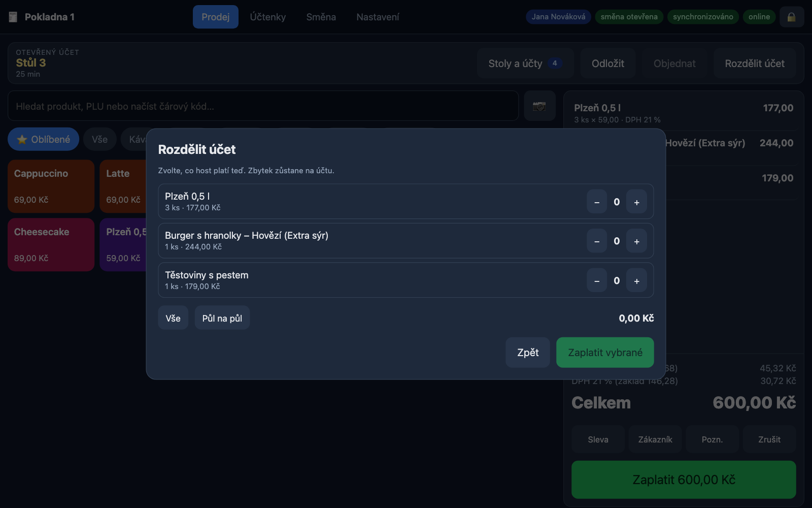Open the Nastavení tab

tap(378, 17)
